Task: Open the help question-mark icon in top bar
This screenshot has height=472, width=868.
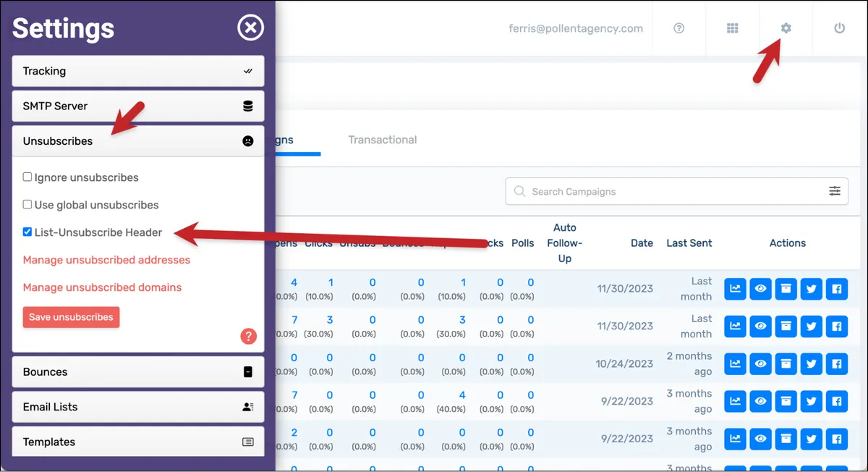Action: (678, 28)
